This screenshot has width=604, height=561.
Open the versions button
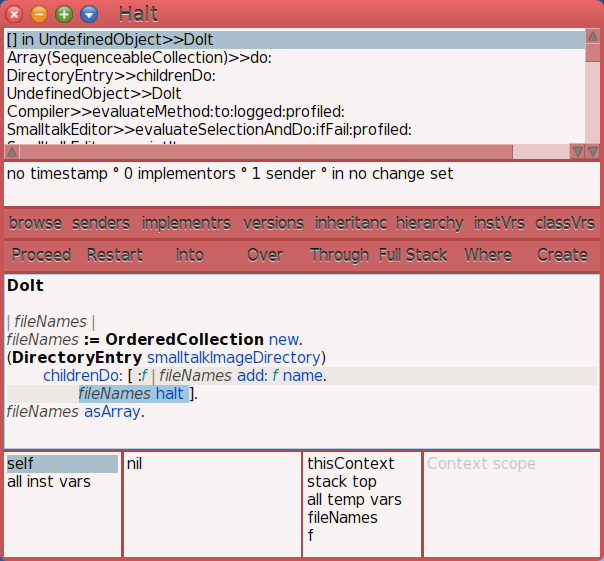tap(273, 222)
